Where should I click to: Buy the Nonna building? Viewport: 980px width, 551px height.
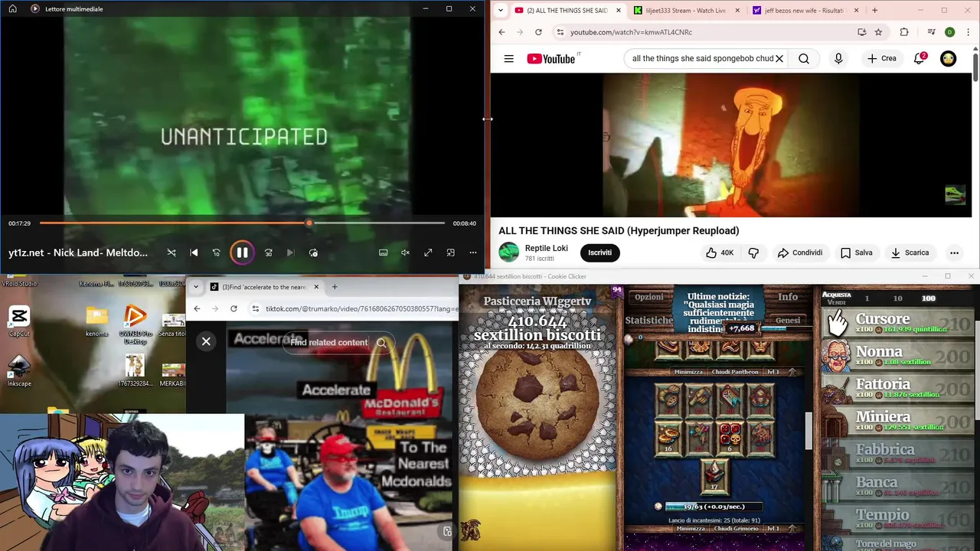point(899,356)
